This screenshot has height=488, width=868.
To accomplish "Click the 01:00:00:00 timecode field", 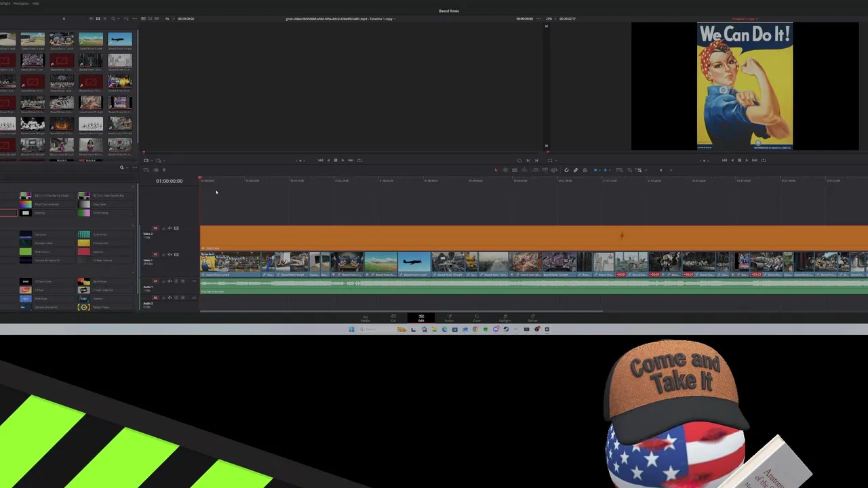I will click(x=169, y=181).
